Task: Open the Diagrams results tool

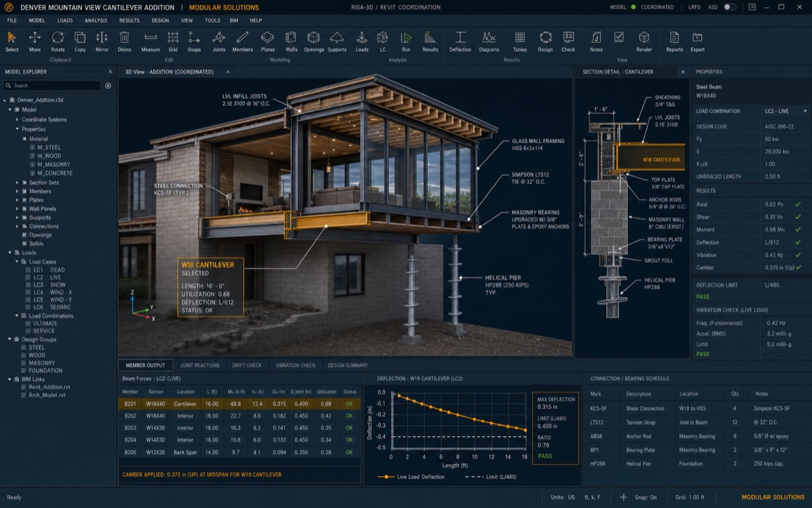Action: [489, 41]
